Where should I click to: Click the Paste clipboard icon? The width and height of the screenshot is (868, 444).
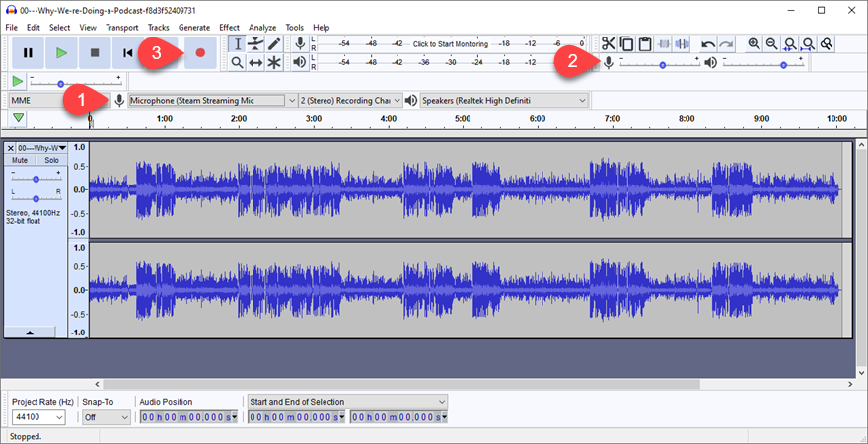coord(644,43)
